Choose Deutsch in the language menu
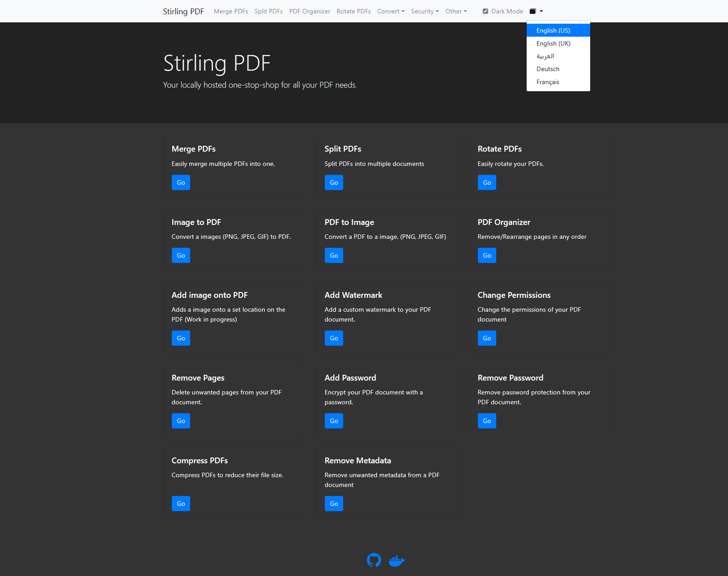The width and height of the screenshot is (728, 576). [548, 69]
